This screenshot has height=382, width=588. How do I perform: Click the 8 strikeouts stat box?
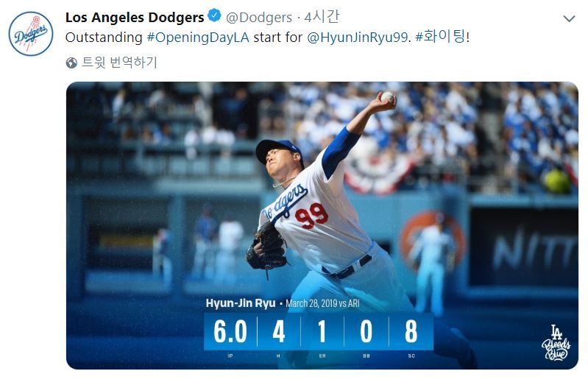(411, 332)
